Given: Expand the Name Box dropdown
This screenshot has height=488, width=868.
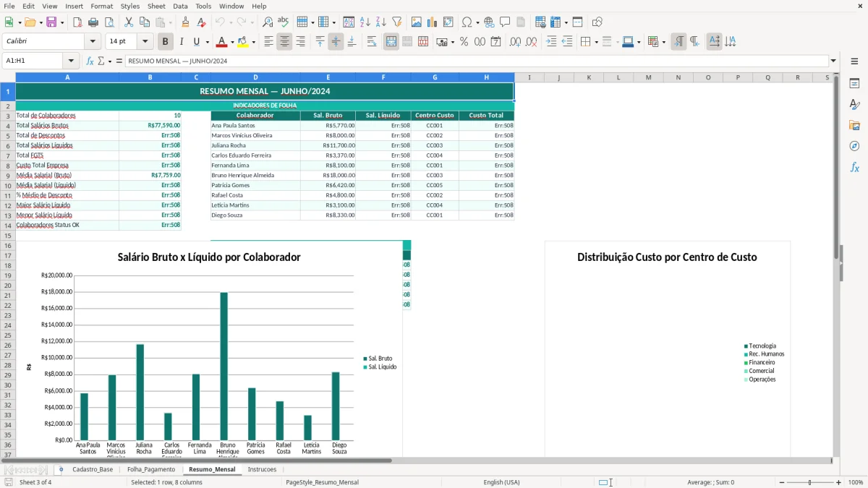Looking at the screenshot, I should pos(71,61).
